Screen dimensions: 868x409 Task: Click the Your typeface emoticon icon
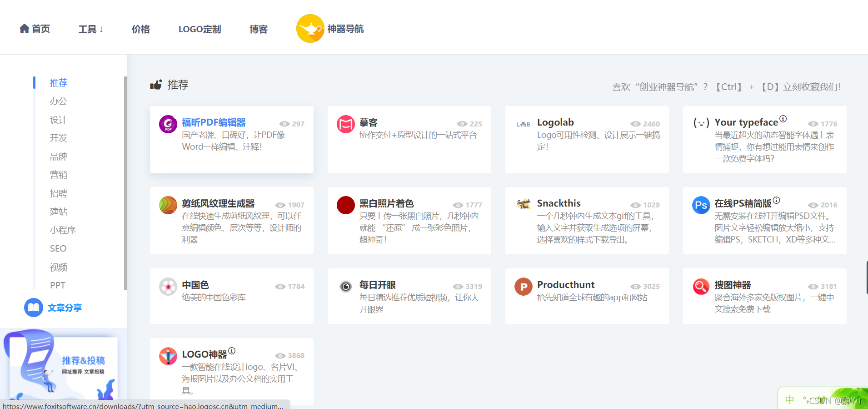[x=701, y=123]
